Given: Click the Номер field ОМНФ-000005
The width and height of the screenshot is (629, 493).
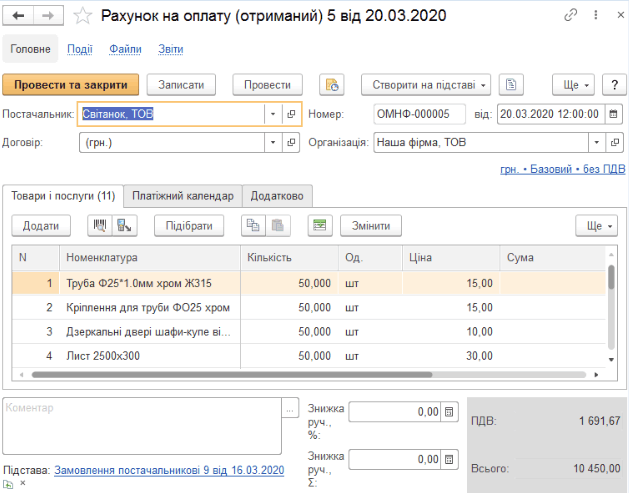Looking at the screenshot, I should 419,114.
